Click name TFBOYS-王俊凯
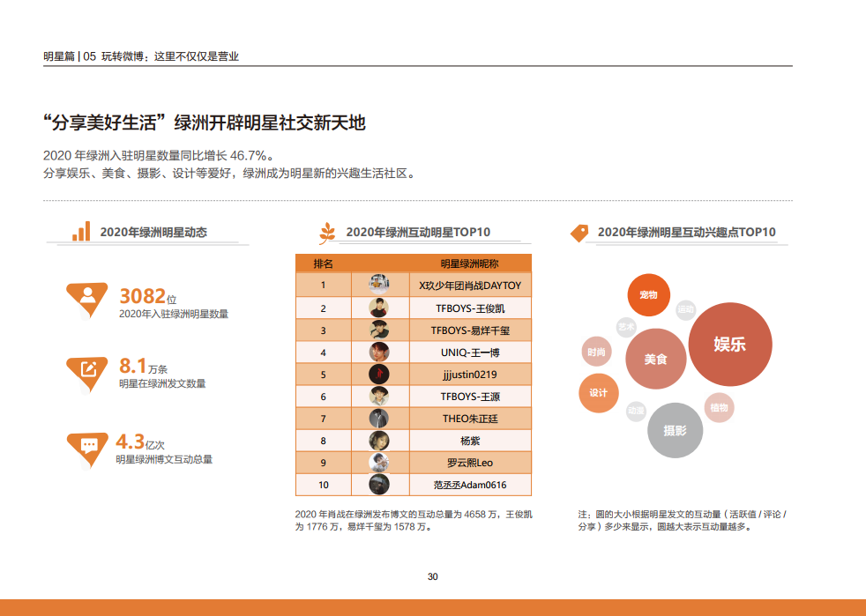866x616 pixels. 470,308
